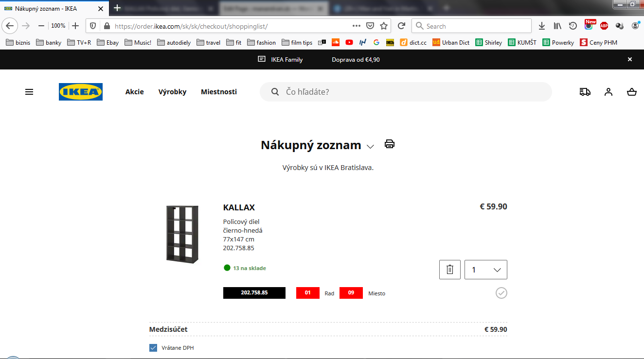Uncheck the Vrátane DPH checkbox
The height and width of the screenshot is (359, 644).
coord(153,348)
